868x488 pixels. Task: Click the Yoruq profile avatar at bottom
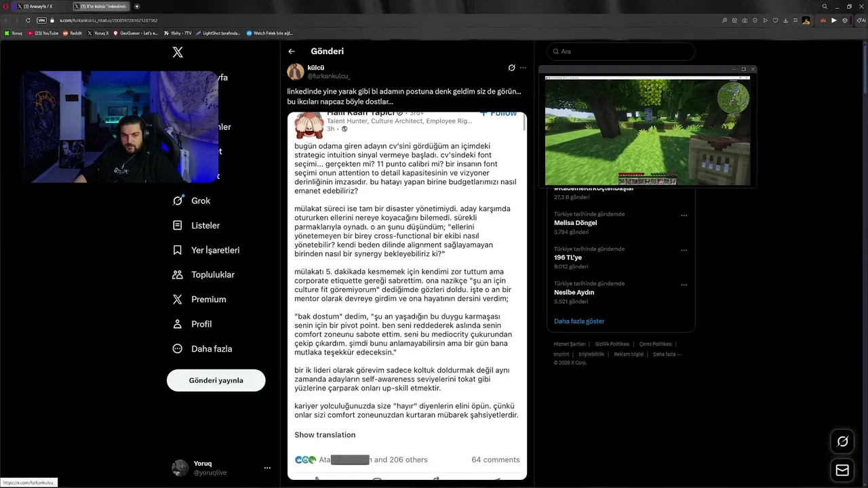point(180,468)
